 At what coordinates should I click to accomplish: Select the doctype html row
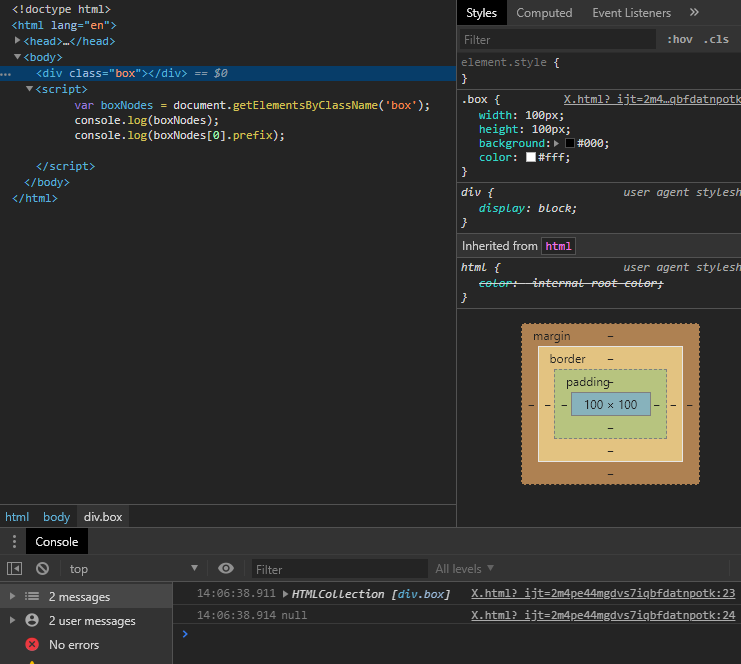(61, 9)
